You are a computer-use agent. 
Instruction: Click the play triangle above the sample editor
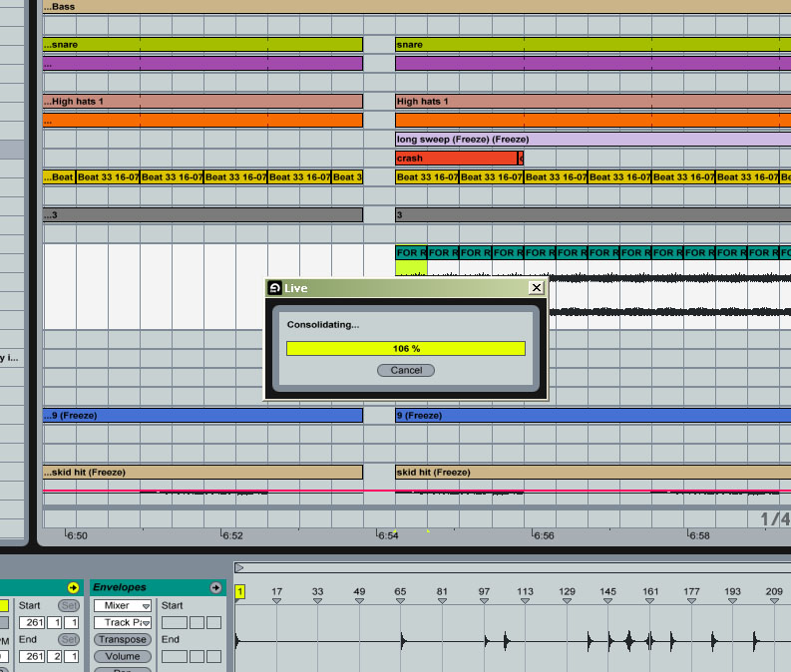(239, 567)
